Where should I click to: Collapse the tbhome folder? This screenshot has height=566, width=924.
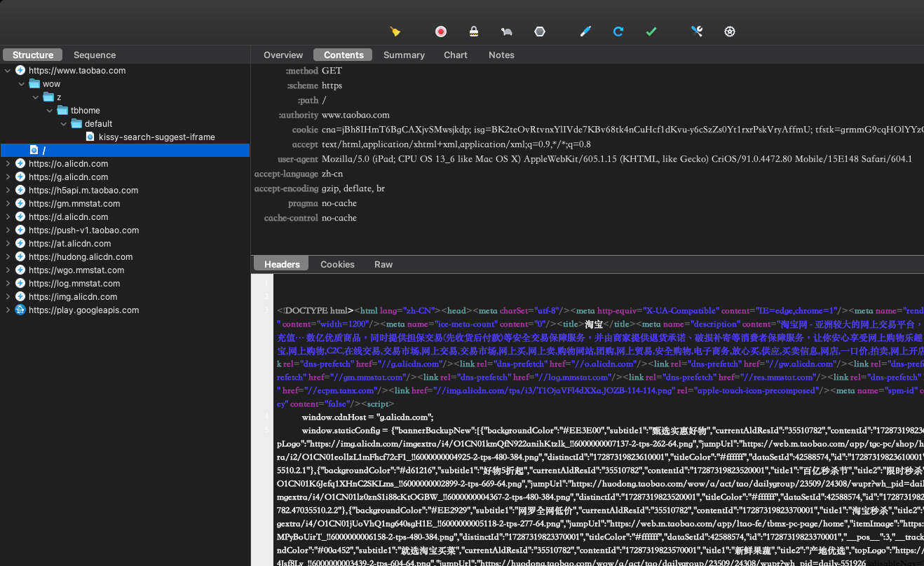pos(50,111)
